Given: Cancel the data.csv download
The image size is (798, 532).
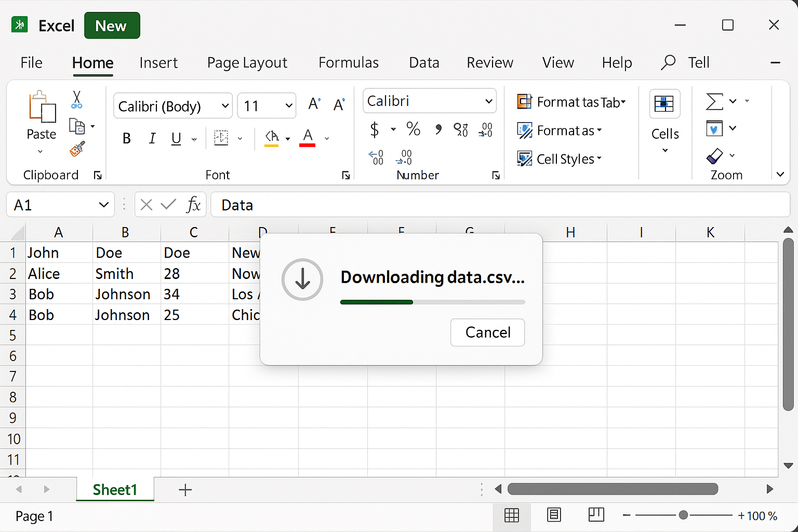Looking at the screenshot, I should (487, 332).
